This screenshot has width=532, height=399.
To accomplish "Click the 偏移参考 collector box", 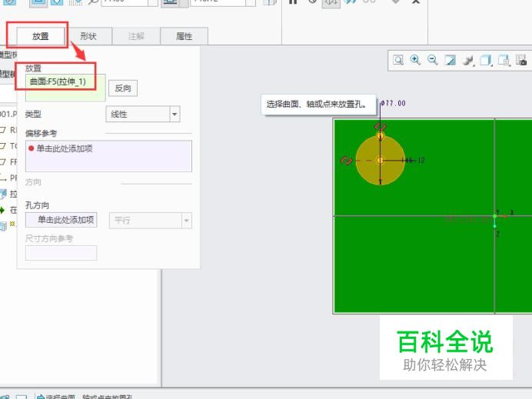I will 108,156.
